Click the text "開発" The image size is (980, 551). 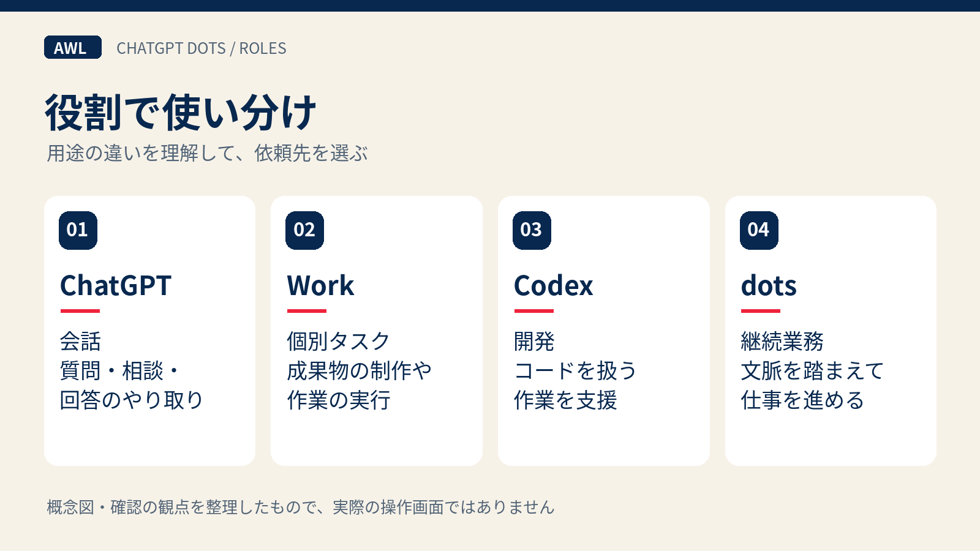coord(534,342)
